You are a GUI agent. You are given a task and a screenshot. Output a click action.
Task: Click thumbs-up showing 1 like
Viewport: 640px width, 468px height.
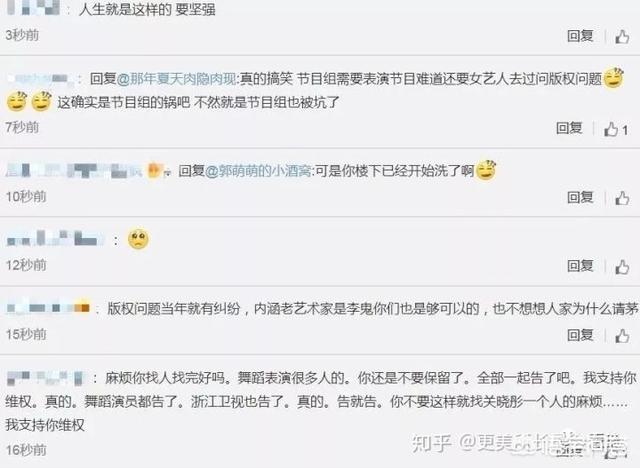[x=616, y=129]
